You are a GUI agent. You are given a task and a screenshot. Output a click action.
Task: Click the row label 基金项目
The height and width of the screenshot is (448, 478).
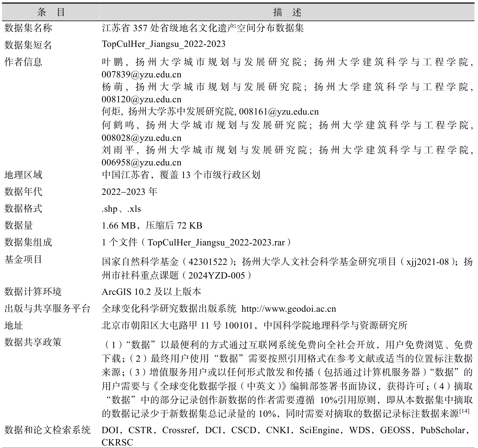point(23,259)
